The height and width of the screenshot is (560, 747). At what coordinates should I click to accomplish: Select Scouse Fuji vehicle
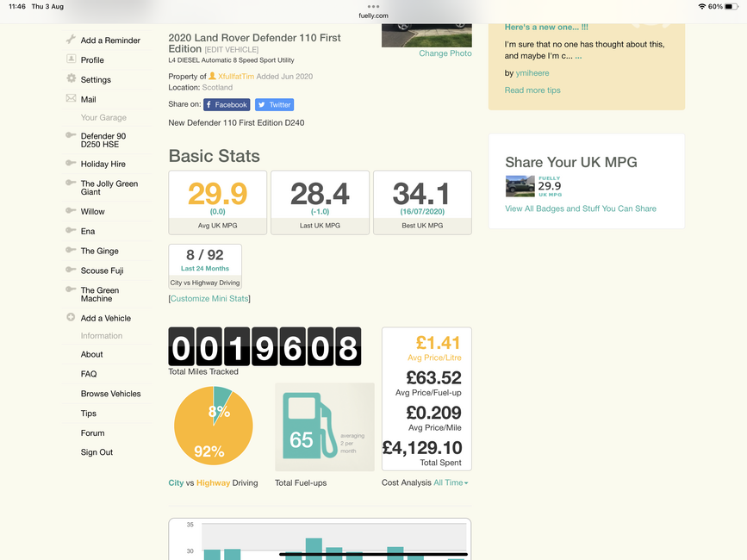(x=102, y=271)
